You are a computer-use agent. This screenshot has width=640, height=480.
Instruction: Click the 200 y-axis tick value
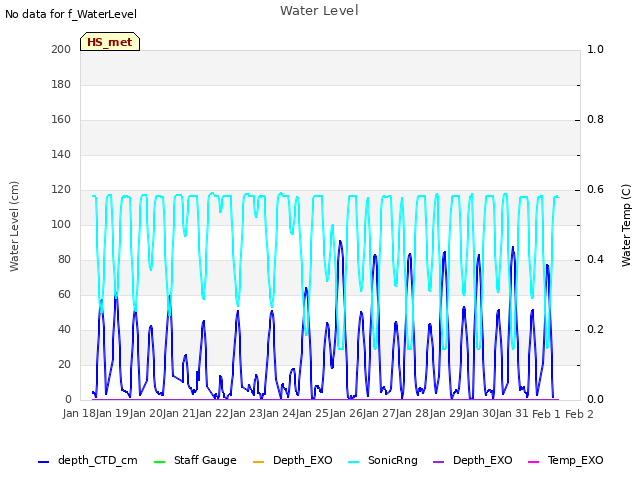tap(61, 49)
